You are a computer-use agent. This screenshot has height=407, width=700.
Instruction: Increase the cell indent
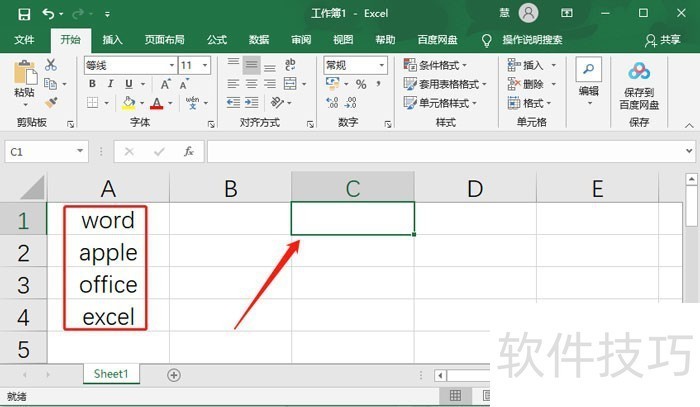coord(252,103)
